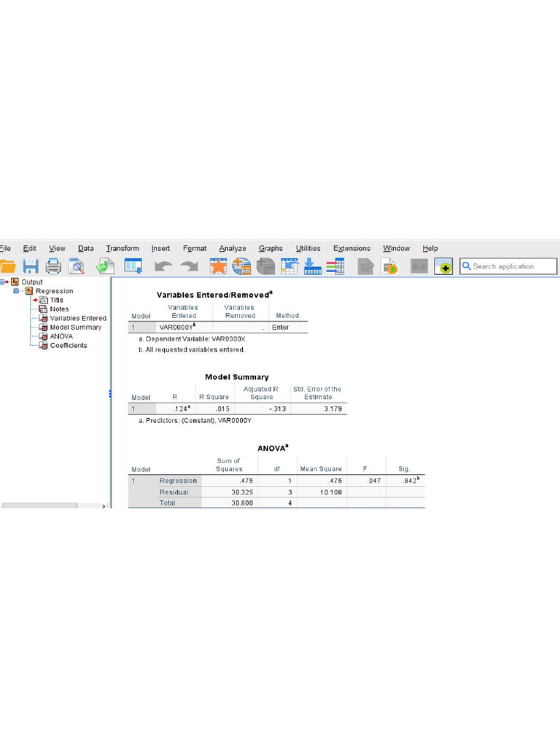
Task: Select Title in the outline tree
Action: [x=57, y=300]
